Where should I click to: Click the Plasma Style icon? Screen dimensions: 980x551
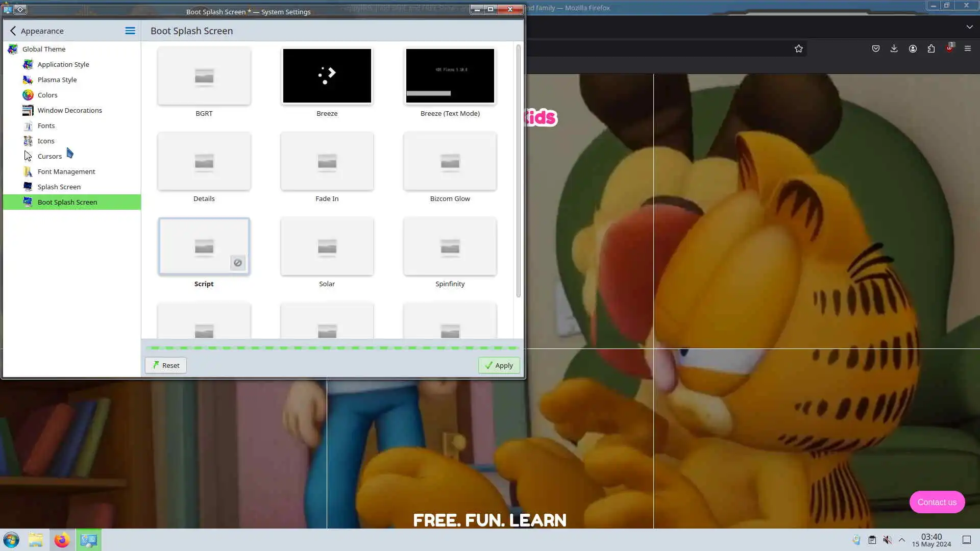(28, 80)
